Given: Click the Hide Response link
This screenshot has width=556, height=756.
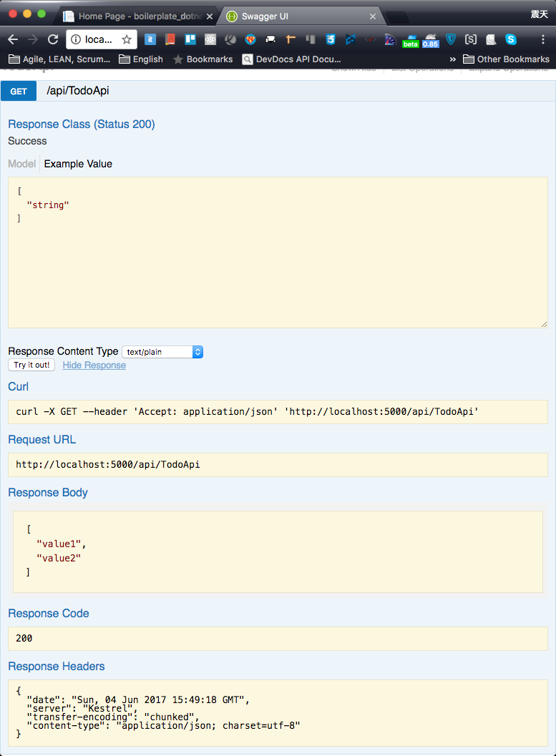Looking at the screenshot, I should click(94, 365).
